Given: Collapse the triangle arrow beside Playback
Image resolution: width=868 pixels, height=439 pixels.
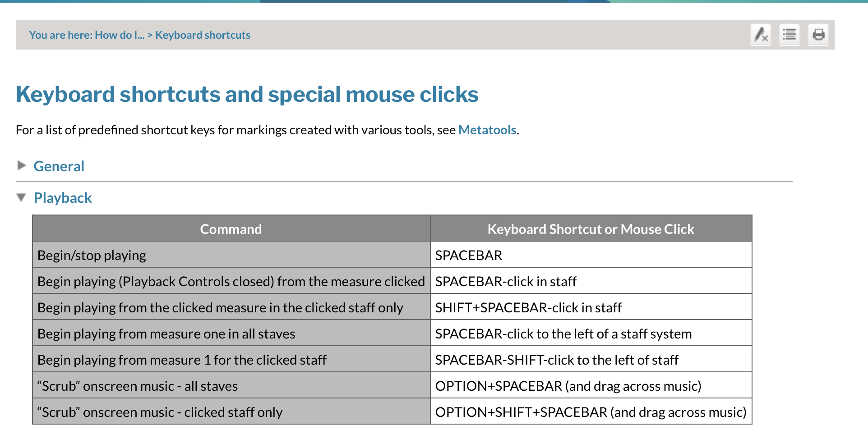Looking at the screenshot, I should tap(21, 198).
